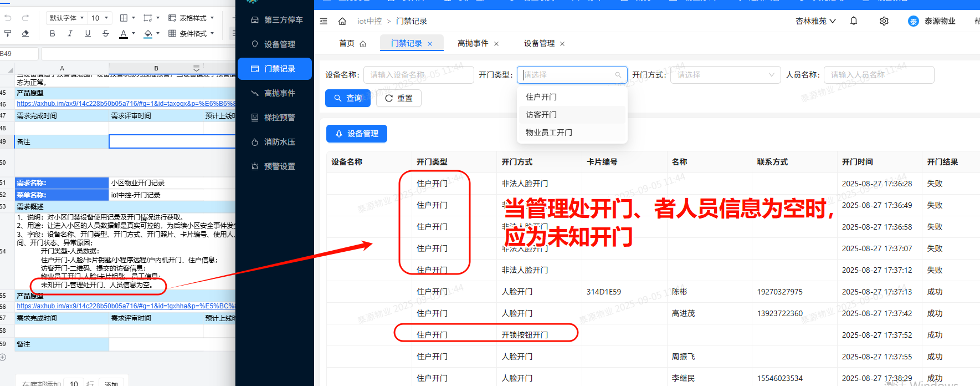Toggle bold formatting in spreadsheet

[53, 33]
